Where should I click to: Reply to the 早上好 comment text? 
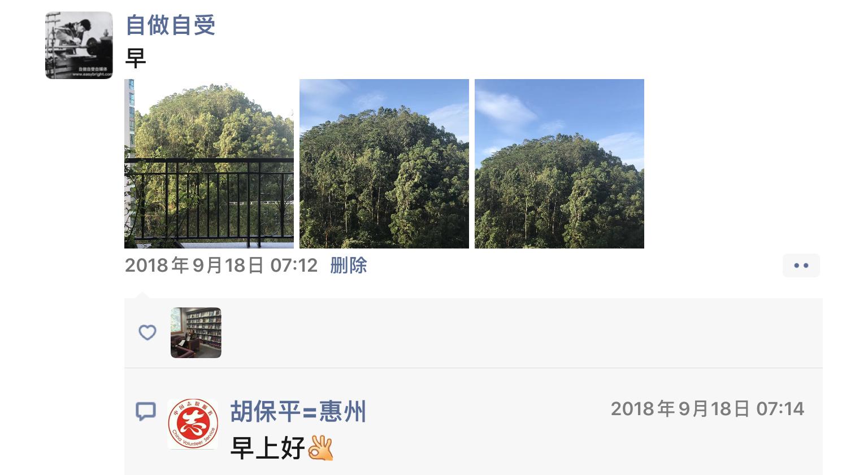tap(268, 448)
